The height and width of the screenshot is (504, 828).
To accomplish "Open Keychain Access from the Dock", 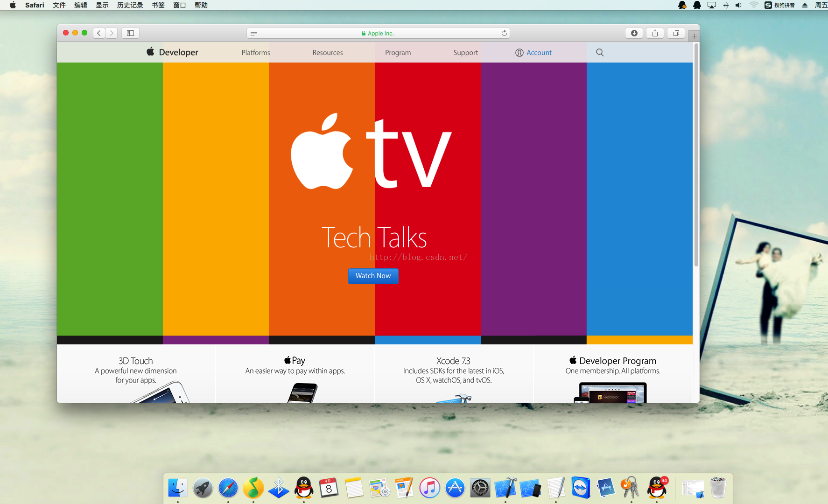I will pos(632,488).
